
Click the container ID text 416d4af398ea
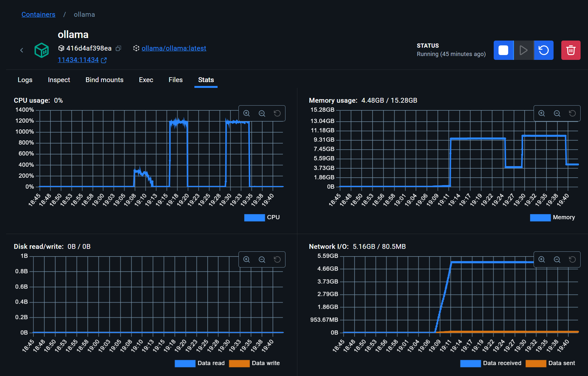click(89, 48)
